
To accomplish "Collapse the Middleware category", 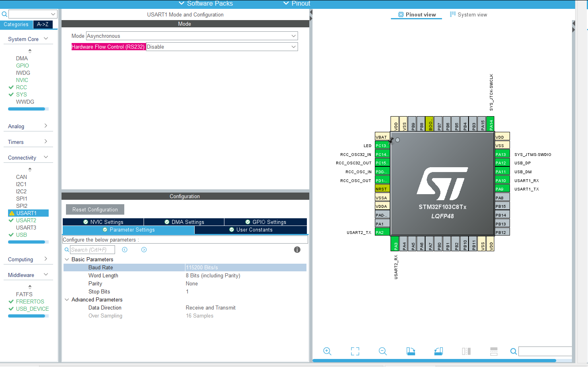I will pyautogui.click(x=46, y=275).
